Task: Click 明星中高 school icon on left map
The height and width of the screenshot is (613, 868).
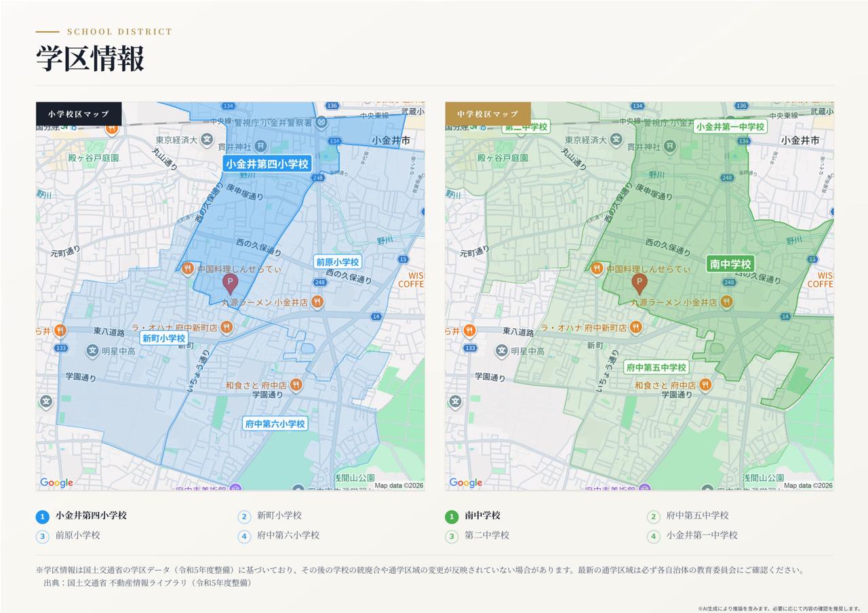Action: (92, 351)
